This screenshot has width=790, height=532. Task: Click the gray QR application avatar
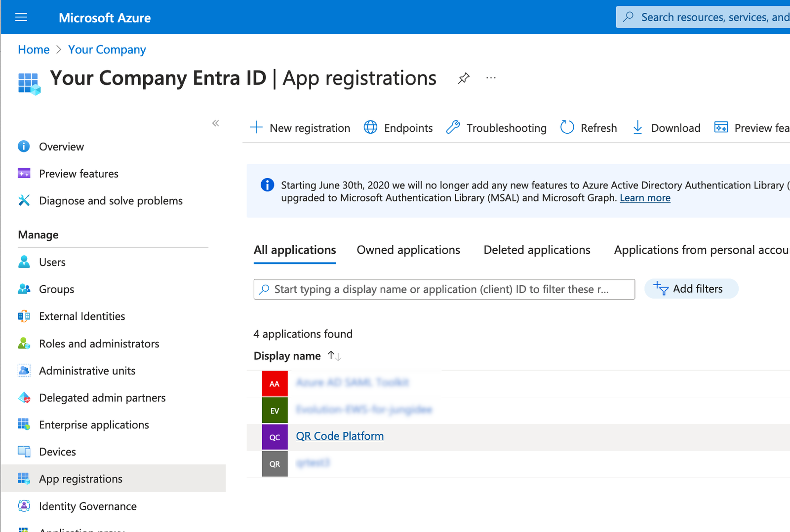(275, 463)
